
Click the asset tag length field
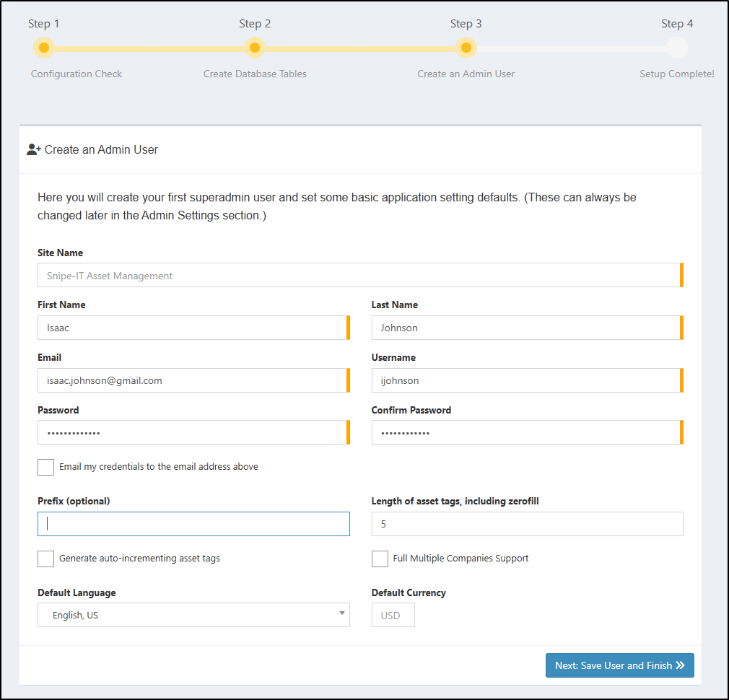click(x=527, y=524)
